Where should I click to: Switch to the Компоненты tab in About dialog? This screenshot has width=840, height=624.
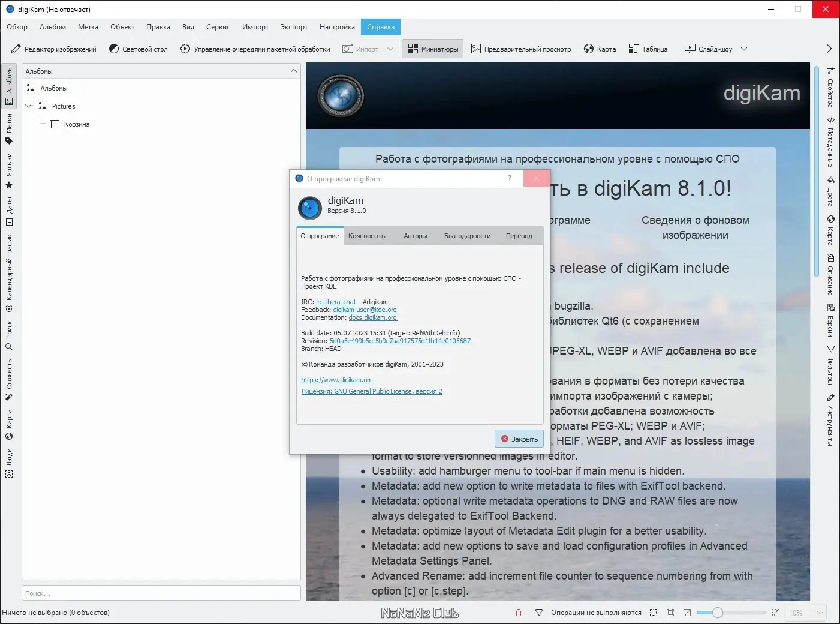point(368,236)
